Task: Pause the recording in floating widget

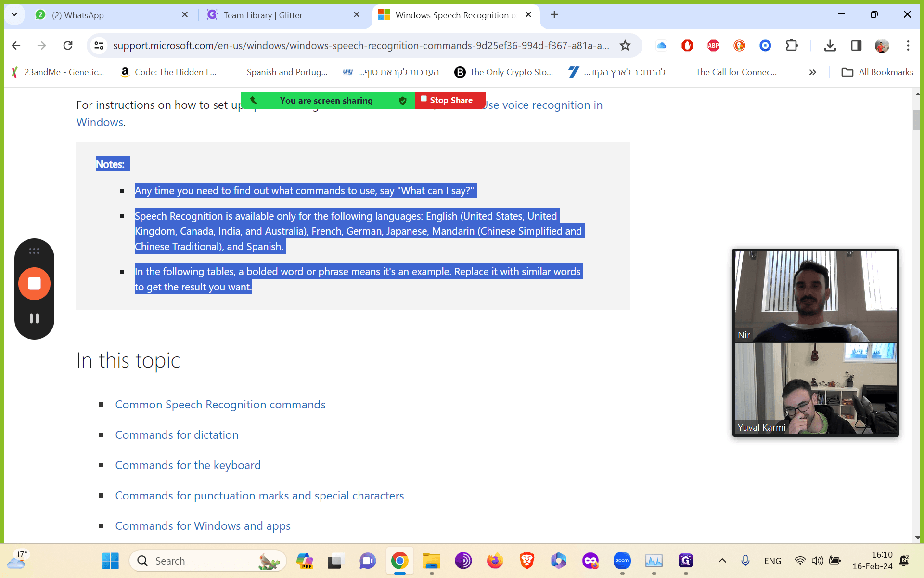Action: pyautogui.click(x=34, y=318)
